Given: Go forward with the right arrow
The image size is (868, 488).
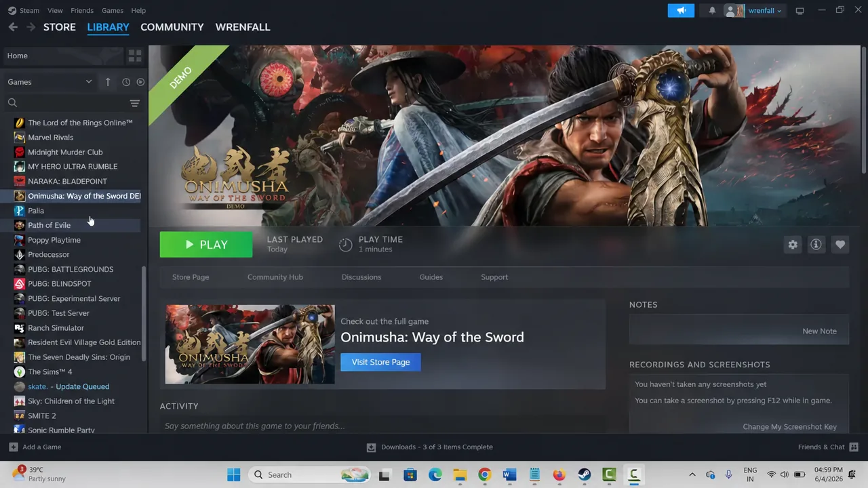Looking at the screenshot, I should click(31, 27).
